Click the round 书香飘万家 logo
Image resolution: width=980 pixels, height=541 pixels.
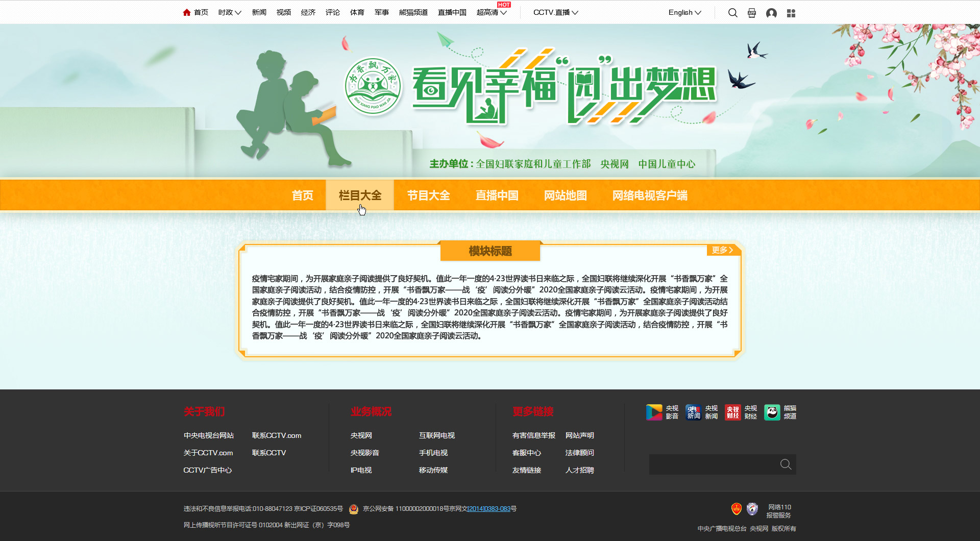click(x=373, y=86)
